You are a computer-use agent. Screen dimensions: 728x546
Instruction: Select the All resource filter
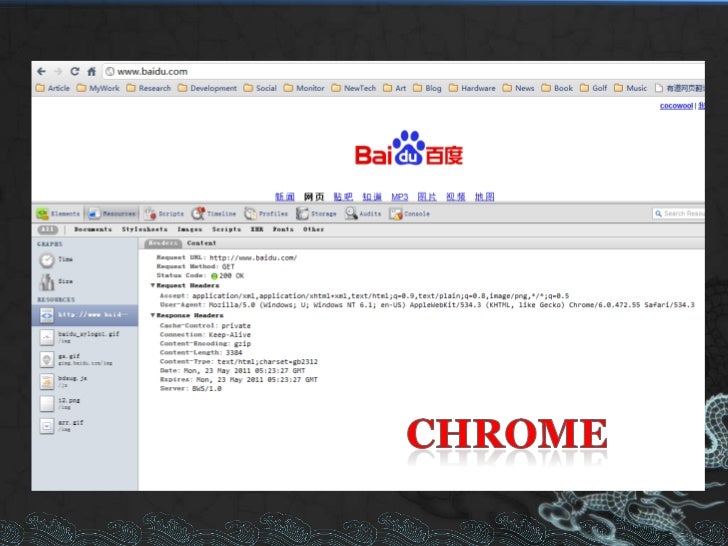47,229
